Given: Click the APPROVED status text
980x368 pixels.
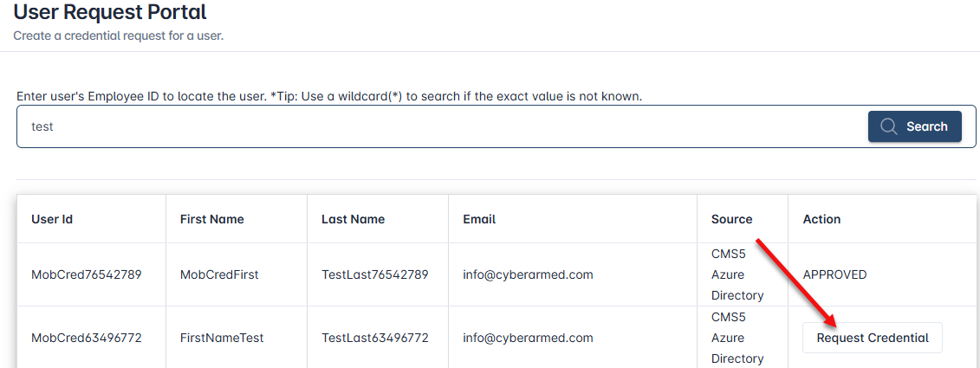Looking at the screenshot, I should tap(834, 274).
